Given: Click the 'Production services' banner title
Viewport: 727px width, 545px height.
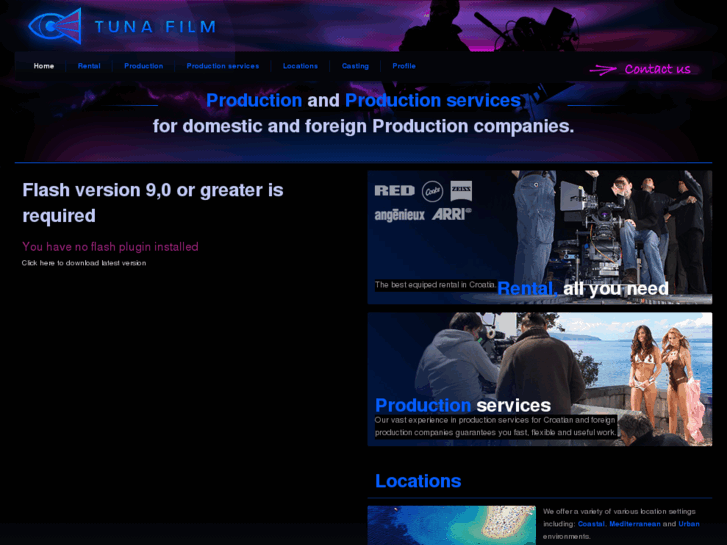Looking at the screenshot, I should 463,405.
